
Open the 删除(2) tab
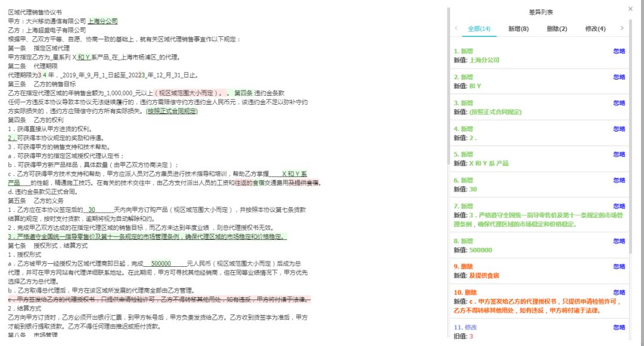pyautogui.click(x=556, y=29)
